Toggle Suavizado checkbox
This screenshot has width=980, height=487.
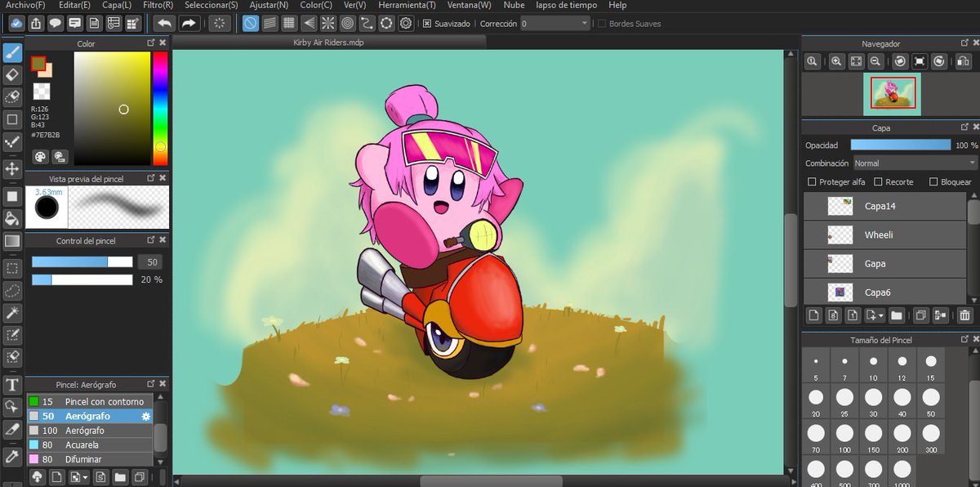pos(427,24)
